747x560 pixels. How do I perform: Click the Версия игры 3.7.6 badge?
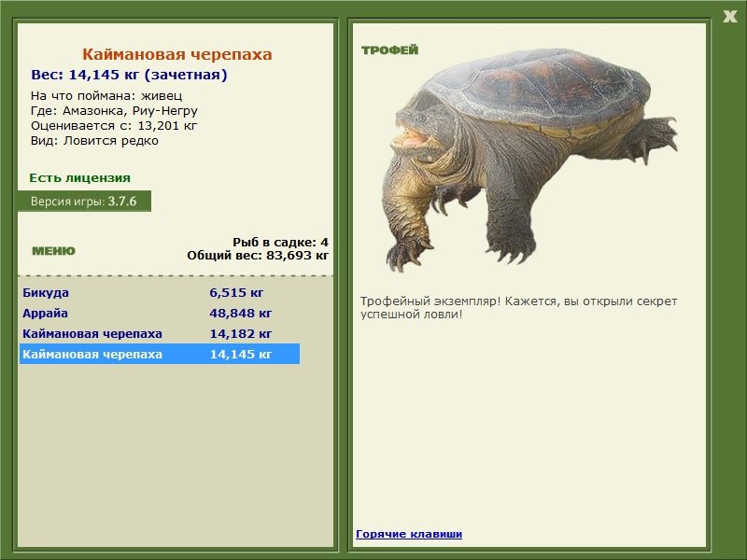pos(84,201)
